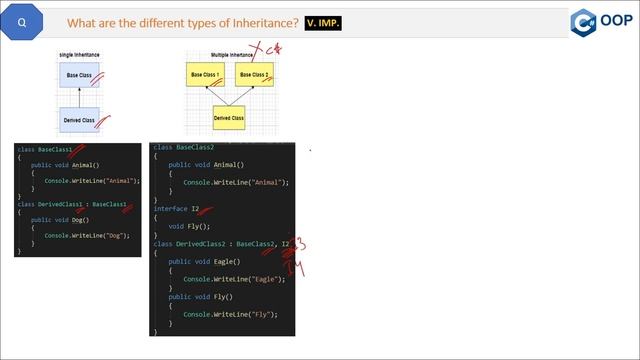The height and width of the screenshot is (360, 640).
Task: Click 'public void Dog()' in code
Action: coord(60,220)
